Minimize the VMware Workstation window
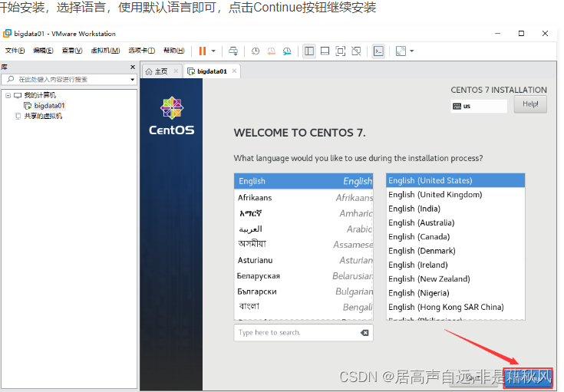Image resolution: width=564 pixels, height=392 pixels. tap(497, 34)
